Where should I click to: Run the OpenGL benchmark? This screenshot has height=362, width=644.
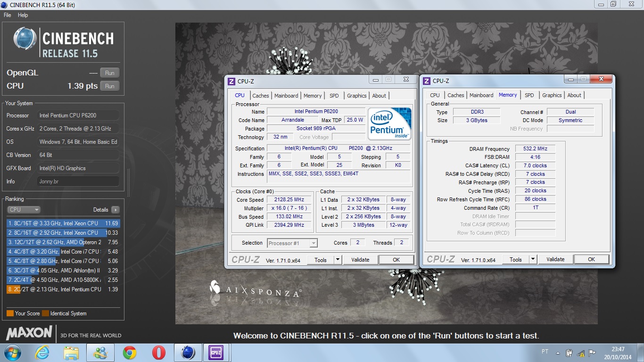[x=110, y=73]
